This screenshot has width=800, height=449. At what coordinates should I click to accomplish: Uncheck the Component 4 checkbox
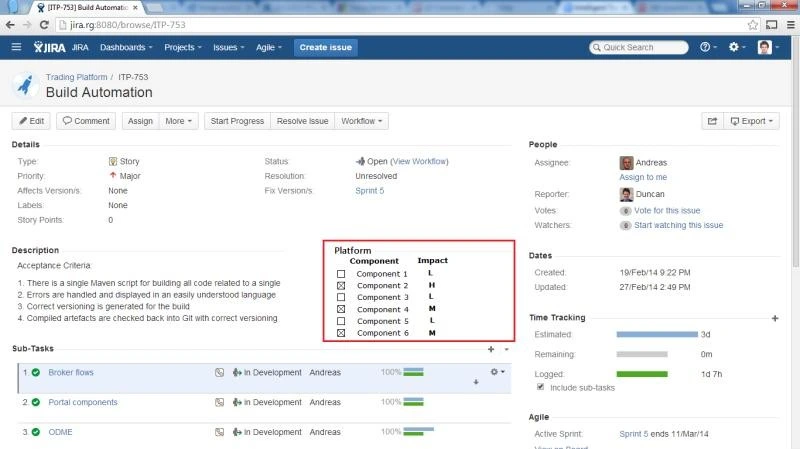pos(340,309)
